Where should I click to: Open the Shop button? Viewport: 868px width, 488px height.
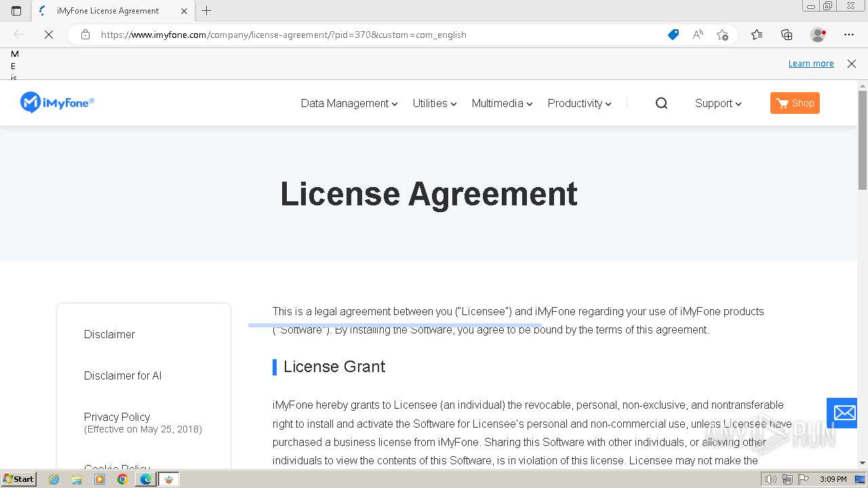coord(795,103)
